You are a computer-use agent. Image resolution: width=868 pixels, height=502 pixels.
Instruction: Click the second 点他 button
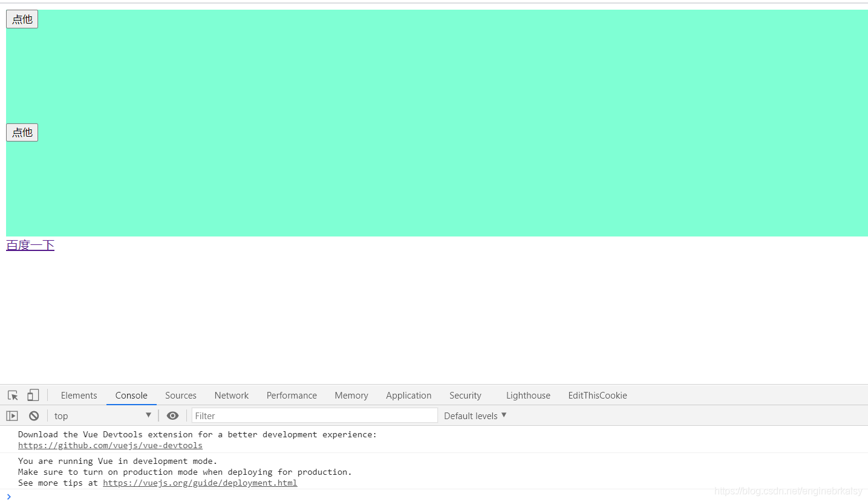point(22,132)
